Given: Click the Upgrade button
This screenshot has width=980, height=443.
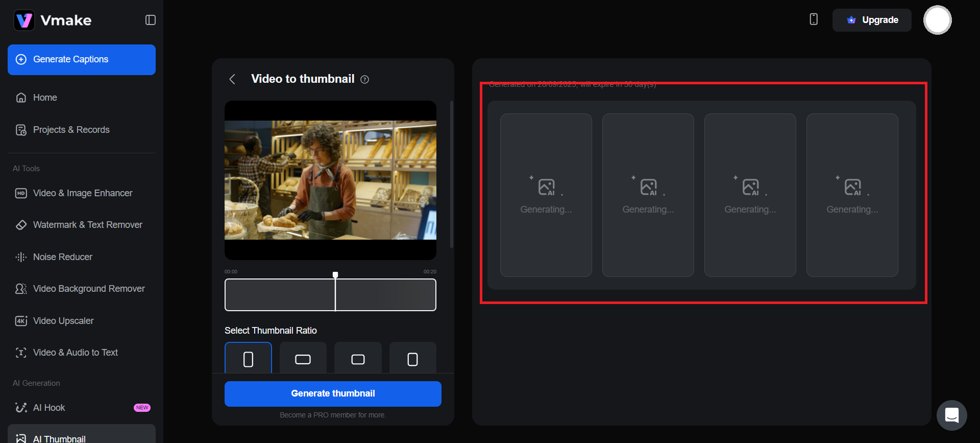Looking at the screenshot, I should click(872, 20).
